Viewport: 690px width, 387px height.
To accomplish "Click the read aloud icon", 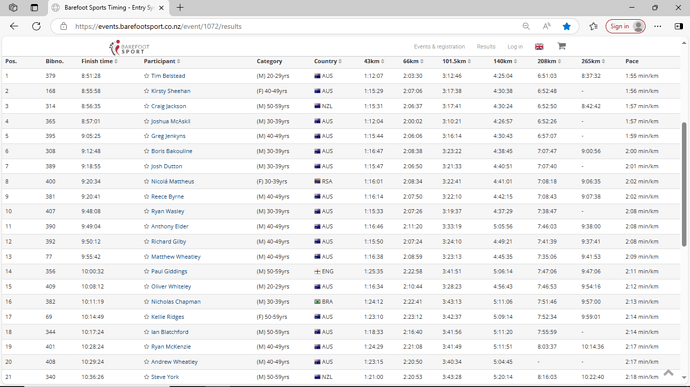I will tap(547, 26).
